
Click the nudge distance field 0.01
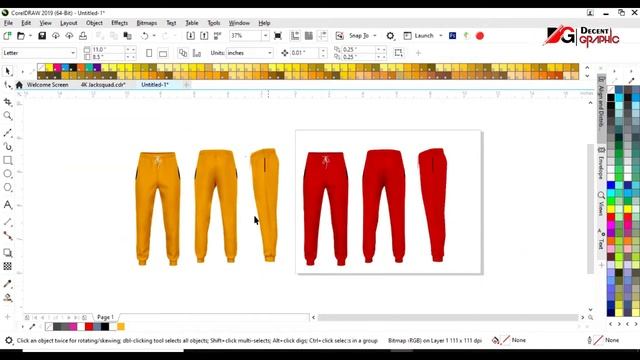[x=304, y=53]
